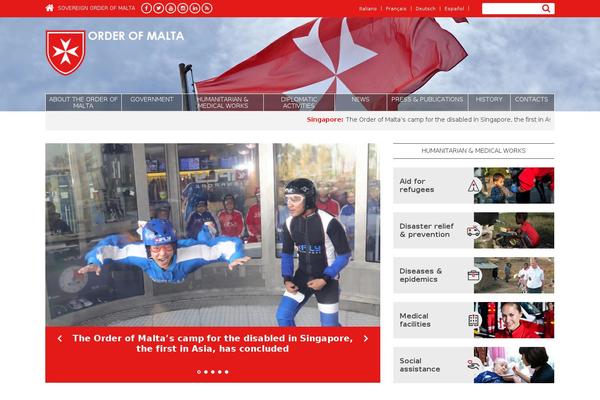The width and height of the screenshot is (600, 400).
Task: Click the Social assistance hand icon
Action: [x=474, y=364]
